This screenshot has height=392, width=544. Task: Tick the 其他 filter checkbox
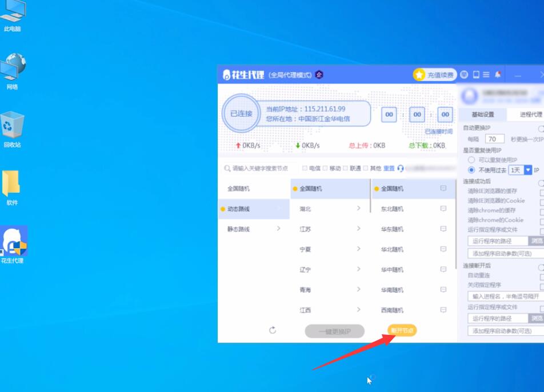[x=365, y=168]
